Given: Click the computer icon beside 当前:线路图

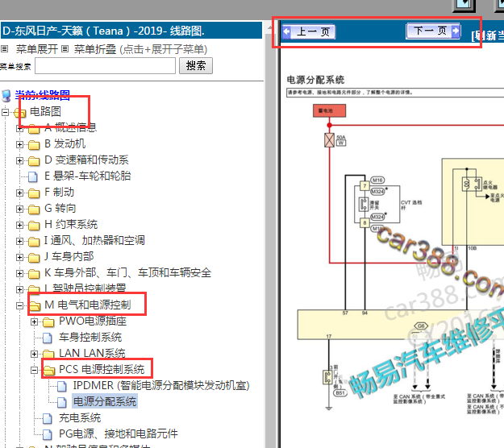Looking at the screenshot, I should [x=6, y=96].
